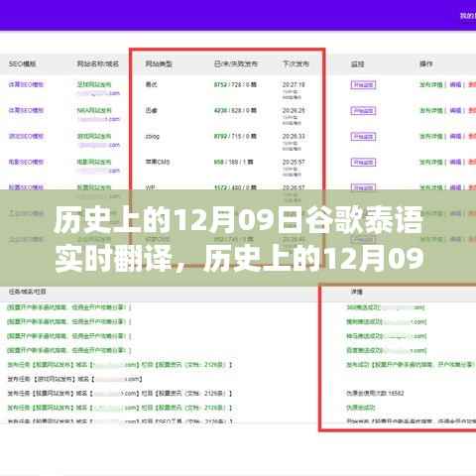Open the site name link in the 苹果CMS row
The width and height of the screenshot is (476, 476).
(x=94, y=162)
